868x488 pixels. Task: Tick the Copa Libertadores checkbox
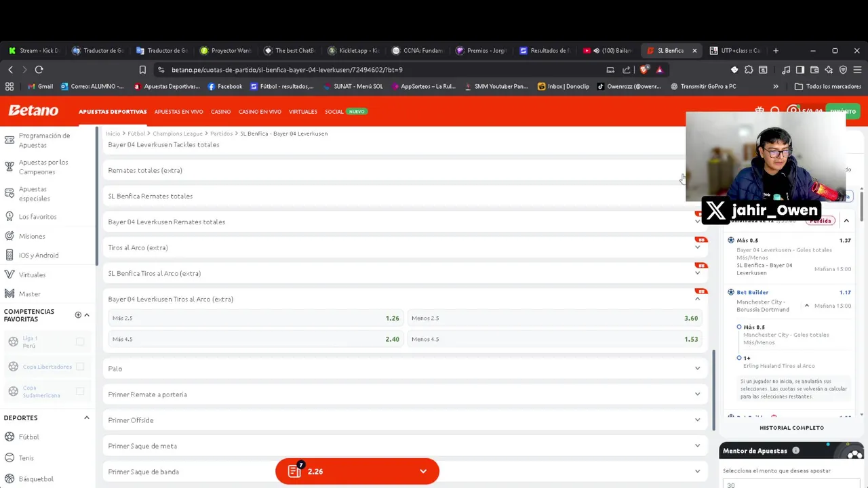80,367
